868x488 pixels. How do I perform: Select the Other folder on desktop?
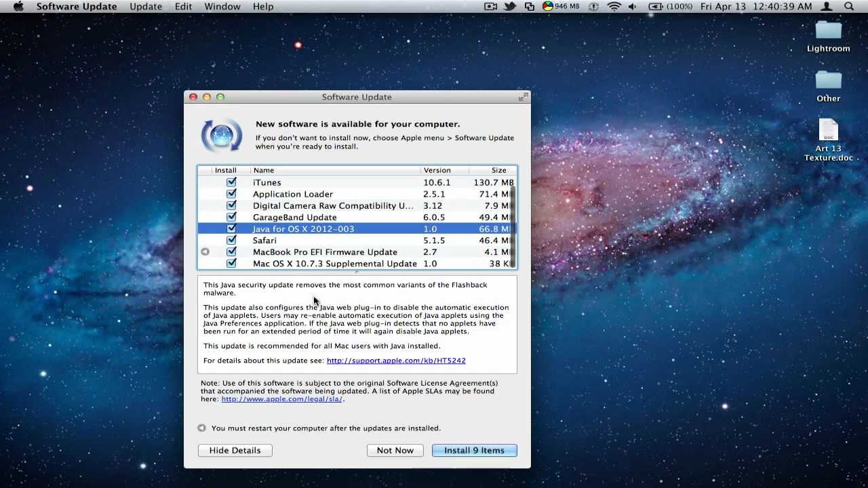828,80
